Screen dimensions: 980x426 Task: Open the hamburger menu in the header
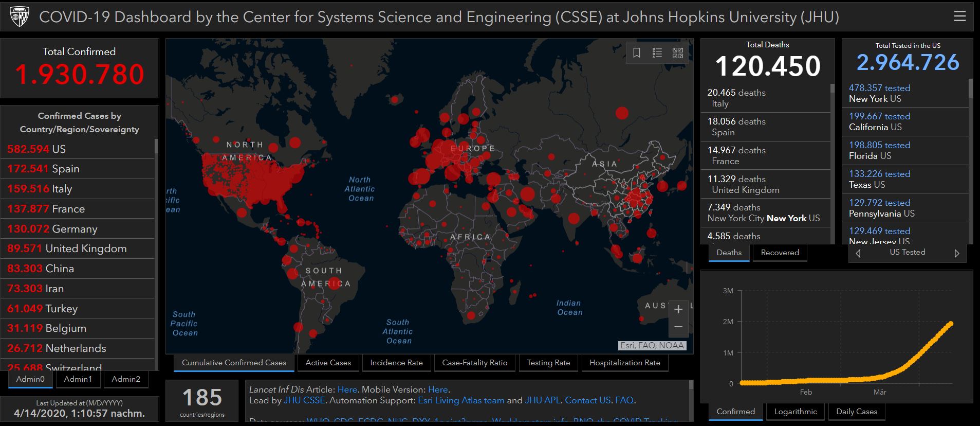[959, 16]
